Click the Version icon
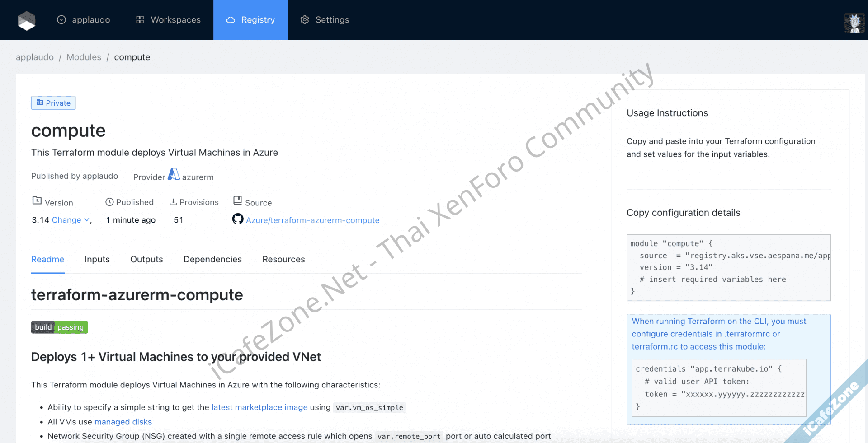 [x=37, y=201]
